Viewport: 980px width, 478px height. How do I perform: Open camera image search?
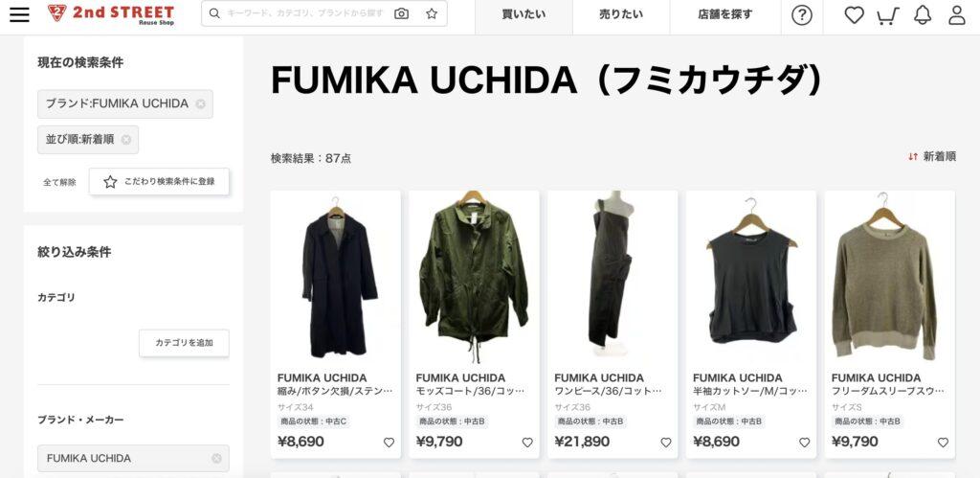tap(401, 13)
